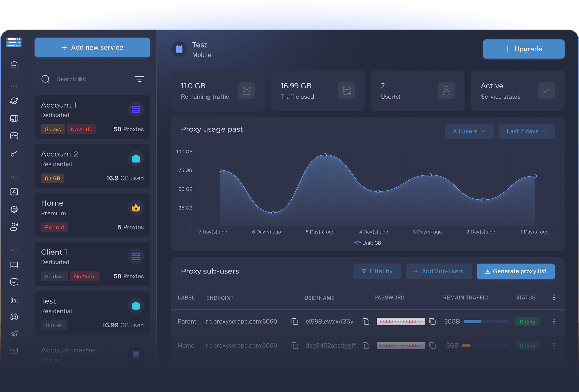Open the invoices receipt icon in sidebar
Screen dimensions: 579x392
pos(14,192)
